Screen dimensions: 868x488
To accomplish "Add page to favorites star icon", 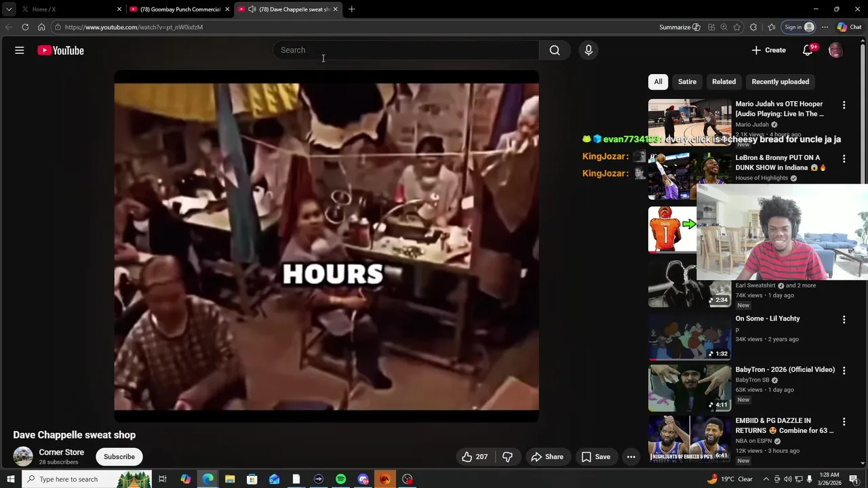I will (x=737, y=27).
